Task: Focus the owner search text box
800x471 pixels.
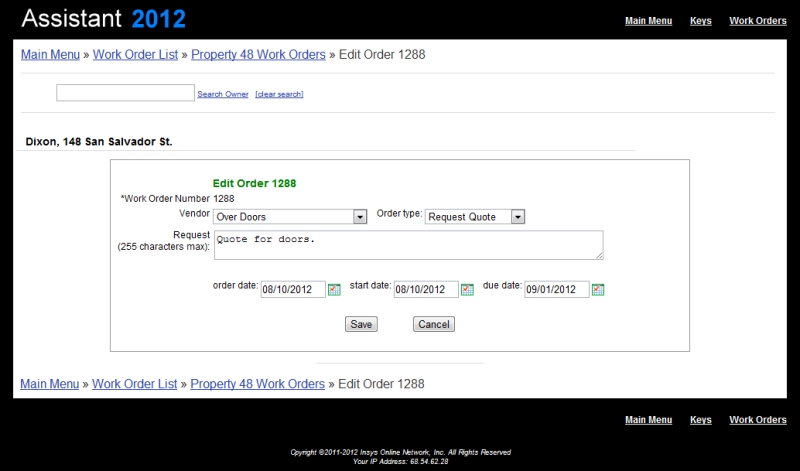Action: tap(125, 93)
